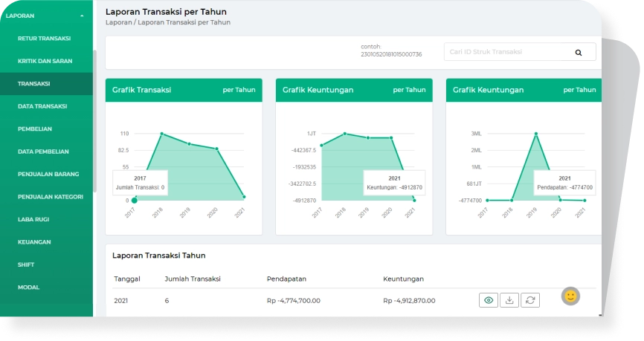Click the refresh icon in 2021 row
The height and width of the screenshot is (341, 644).
pos(529,300)
